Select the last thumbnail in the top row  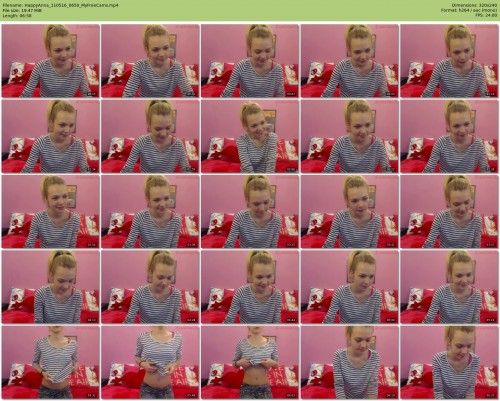click(449, 61)
